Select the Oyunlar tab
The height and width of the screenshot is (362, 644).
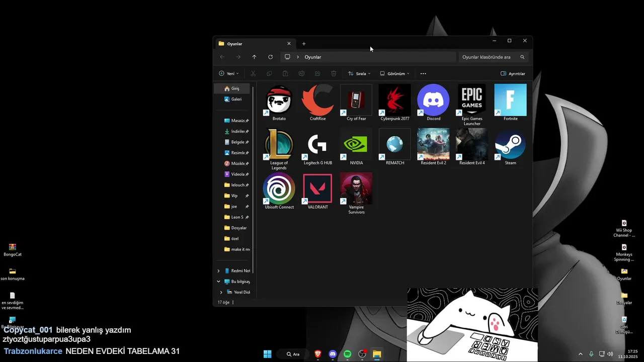pyautogui.click(x=255, y=44)
